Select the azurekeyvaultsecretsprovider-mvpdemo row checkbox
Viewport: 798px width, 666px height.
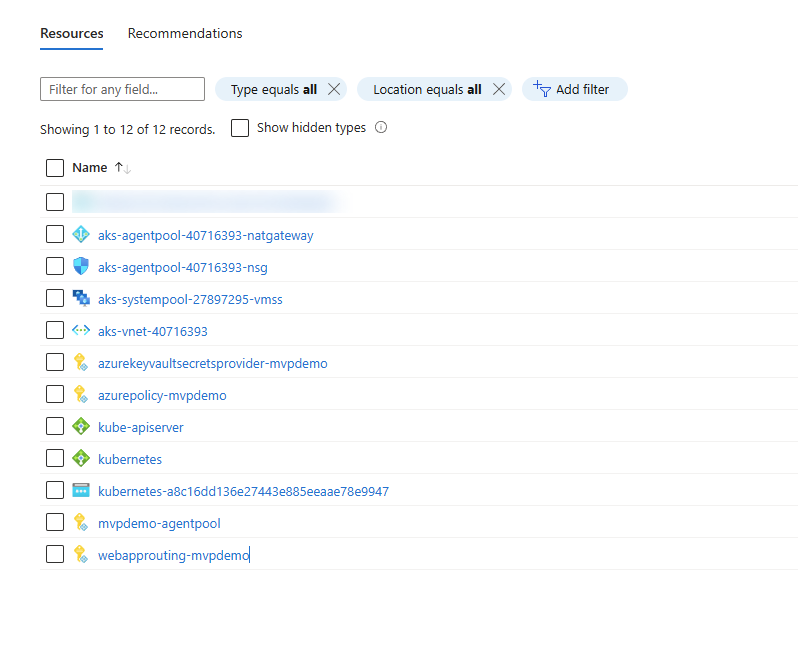55,362
